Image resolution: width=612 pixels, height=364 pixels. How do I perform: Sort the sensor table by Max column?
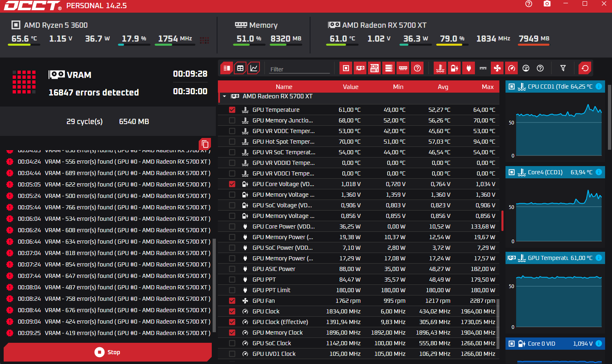pyautogui.click(x=488, y=87)
